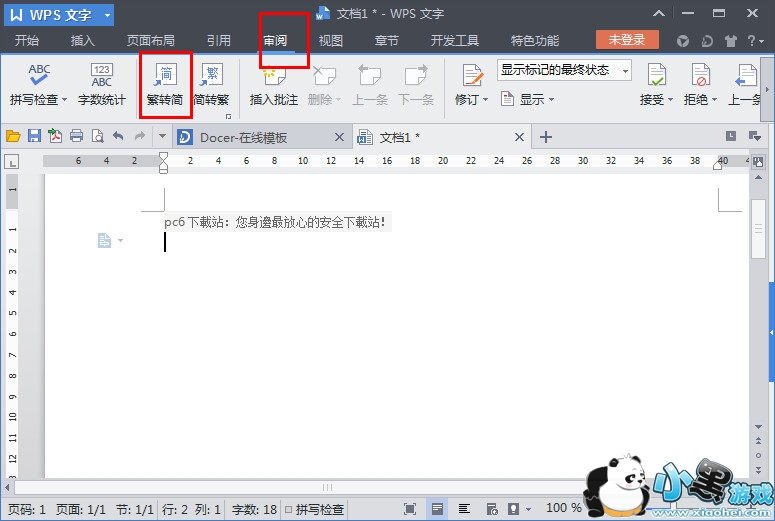Screen dimensions: 775x521
Task: Close the 文档1 tab
Action: click(519, 137)
